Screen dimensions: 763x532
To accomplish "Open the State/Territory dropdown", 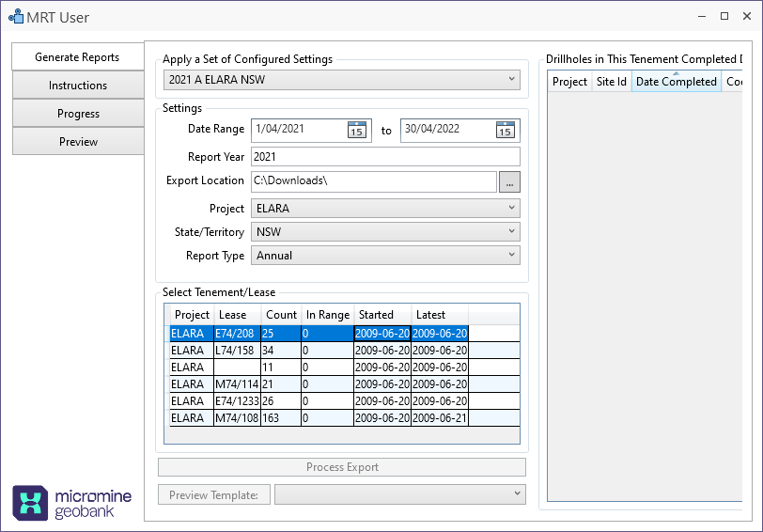I will [x=385, y=232].
